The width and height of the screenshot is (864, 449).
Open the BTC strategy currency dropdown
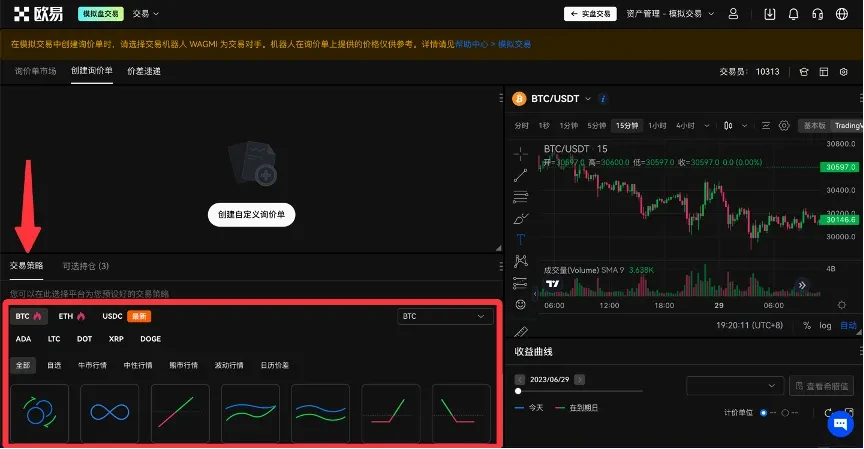[444, 316]
